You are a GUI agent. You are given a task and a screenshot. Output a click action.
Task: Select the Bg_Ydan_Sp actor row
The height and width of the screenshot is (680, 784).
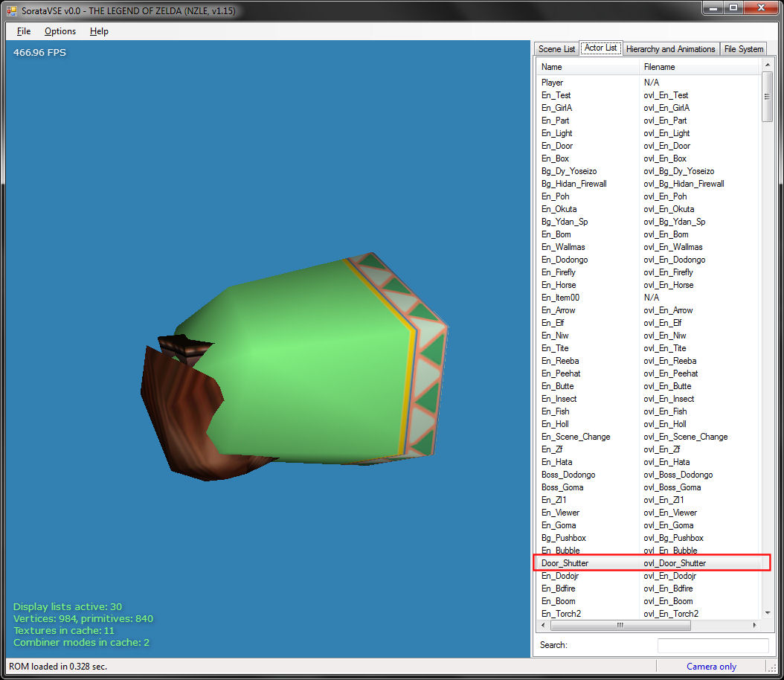click(649, 222)
